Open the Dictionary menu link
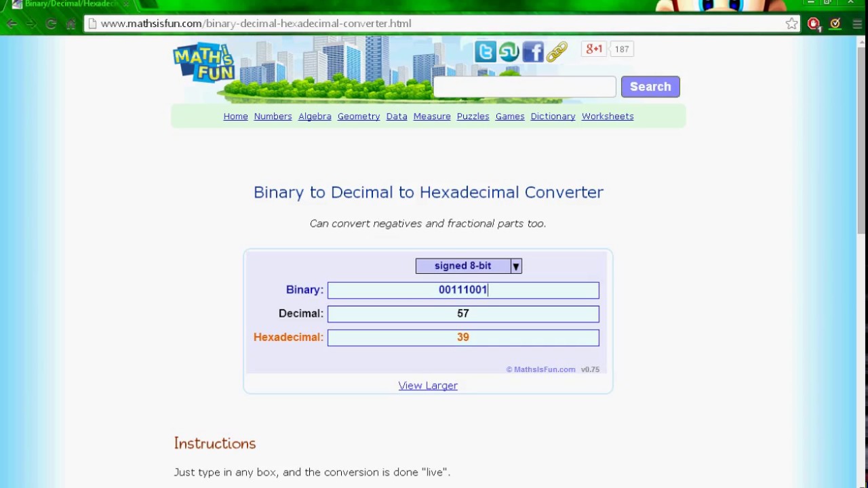This screenshot has height=488, width=868. coord(553,117)
